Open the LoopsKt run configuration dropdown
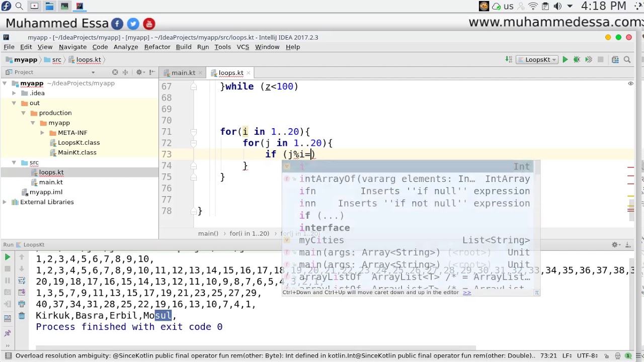 tap(537, 60)
